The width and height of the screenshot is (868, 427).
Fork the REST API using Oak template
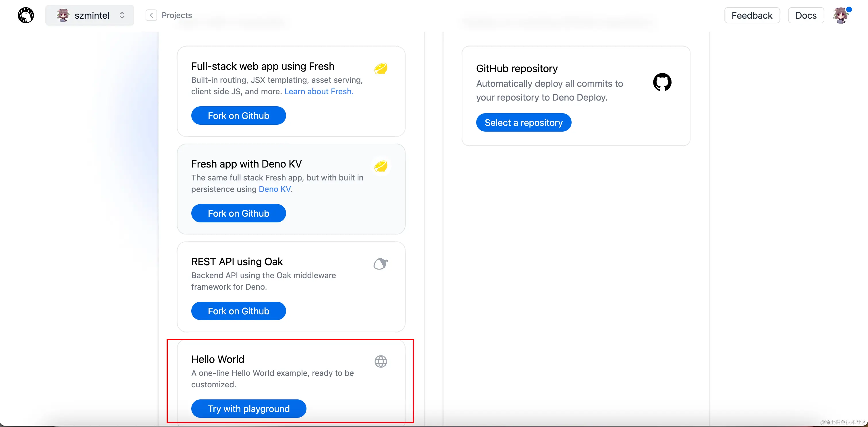point(238,311)
